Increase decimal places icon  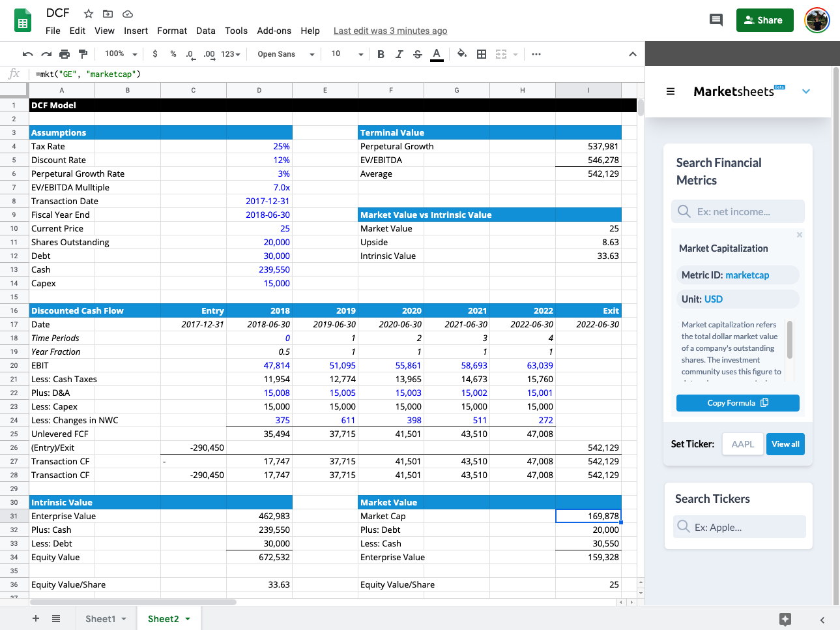click(x=209, y=54)
